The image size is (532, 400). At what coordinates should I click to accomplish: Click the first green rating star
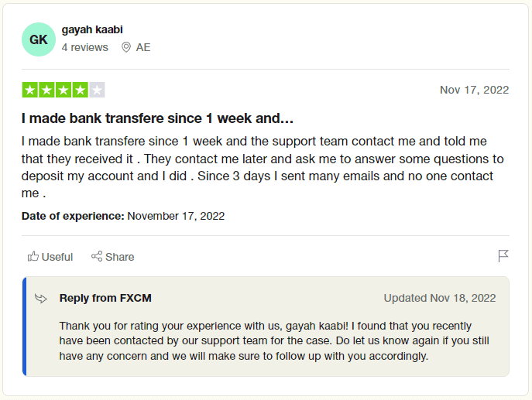coord(30,90)
